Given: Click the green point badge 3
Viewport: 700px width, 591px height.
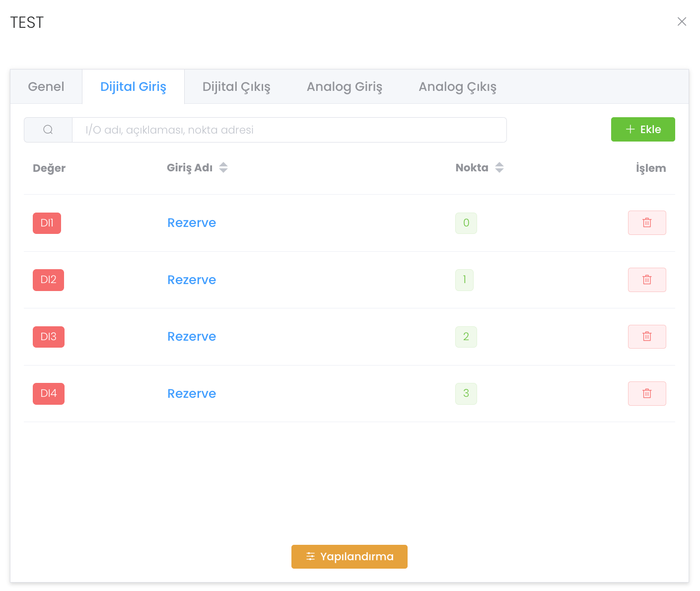Looking at the screenshot, I should (466, 393).
